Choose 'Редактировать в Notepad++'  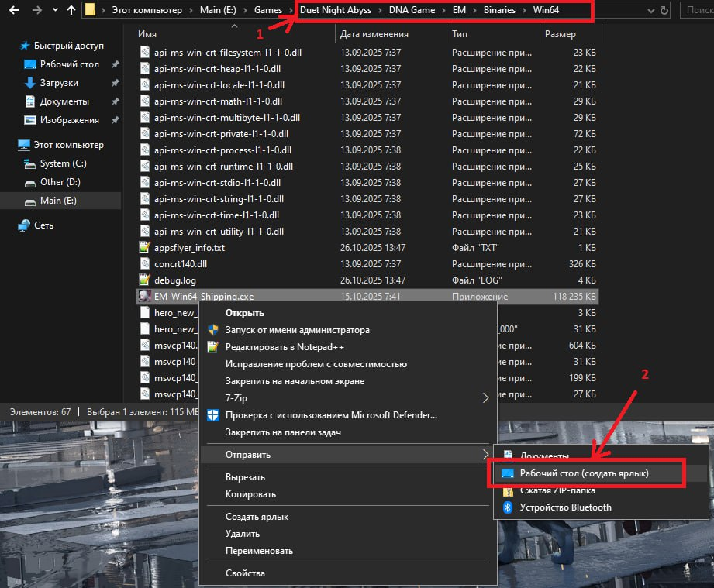(348, 347)
